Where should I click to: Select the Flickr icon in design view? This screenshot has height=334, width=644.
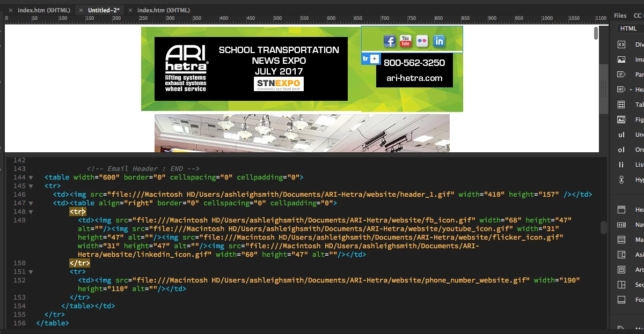[422, 41]
